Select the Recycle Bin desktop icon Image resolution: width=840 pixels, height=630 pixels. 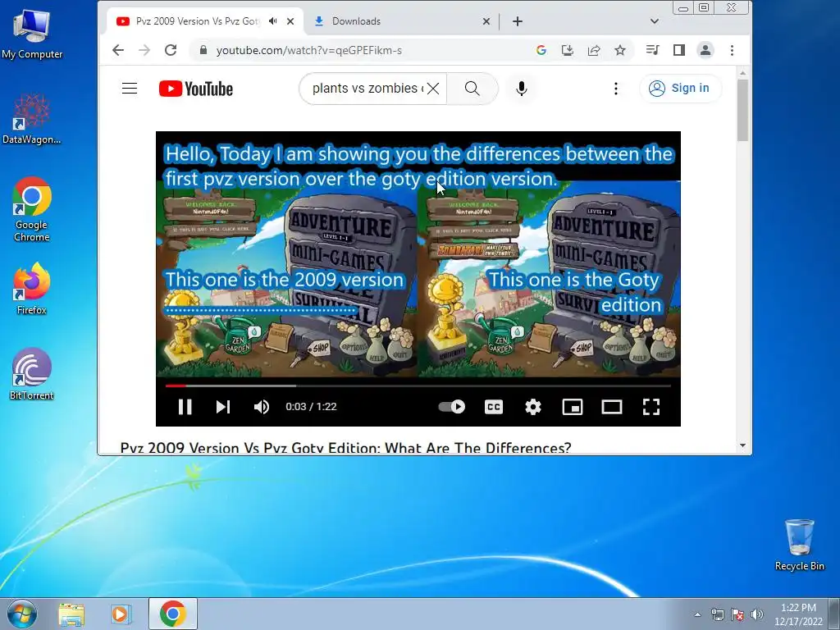click(x=799, y=545)
